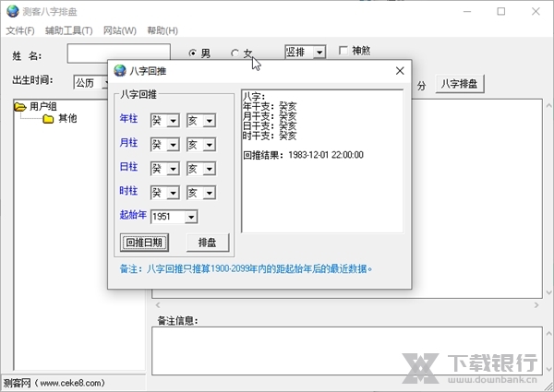Click the horizontal scrollbar right arrow

click(536, 305)
